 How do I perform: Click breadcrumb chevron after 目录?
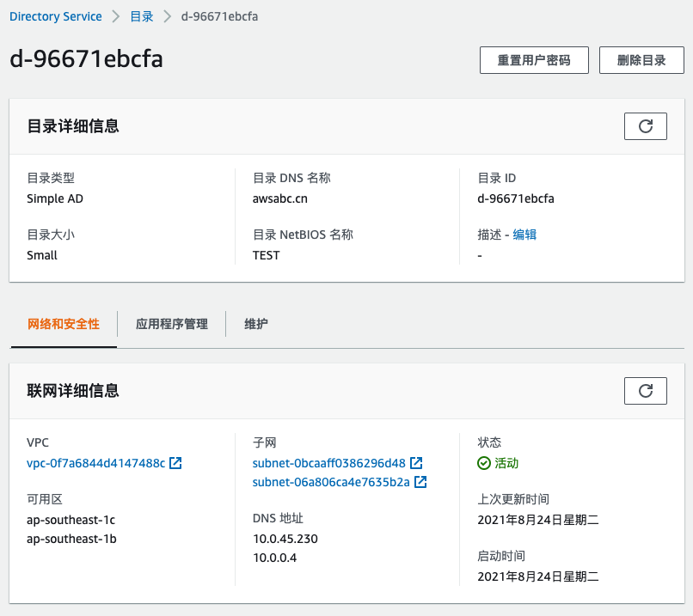click(x=167, y=16)
